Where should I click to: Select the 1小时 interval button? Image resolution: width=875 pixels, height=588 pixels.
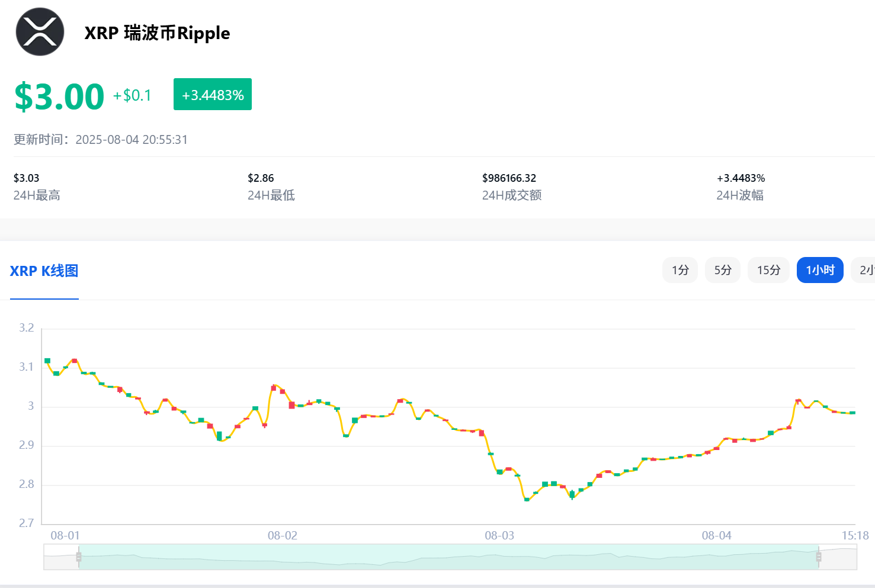click(820, 270)
